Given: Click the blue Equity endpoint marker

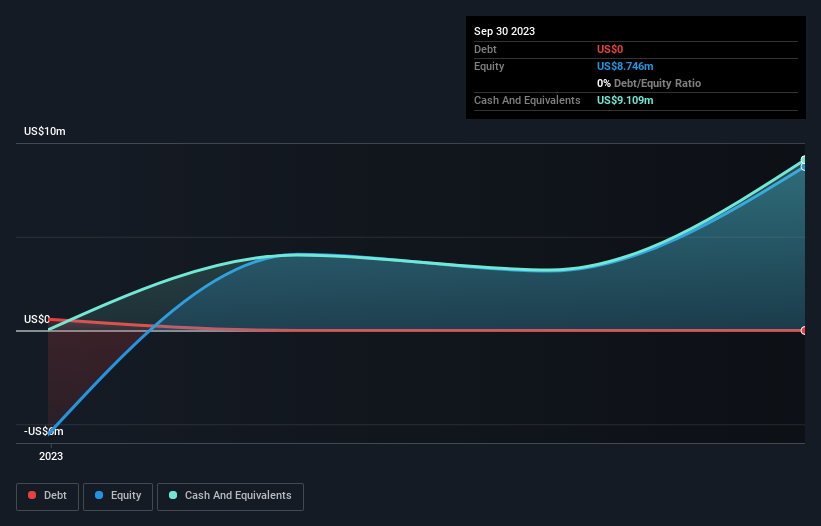Looking at the screenshot, I should pos(804,167).
